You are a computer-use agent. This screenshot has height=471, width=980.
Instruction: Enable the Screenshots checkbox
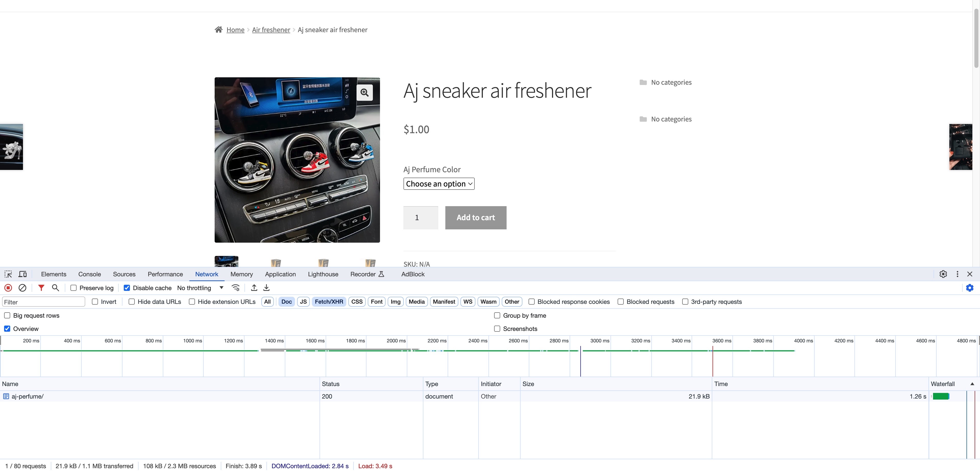[x=497, y=329]
